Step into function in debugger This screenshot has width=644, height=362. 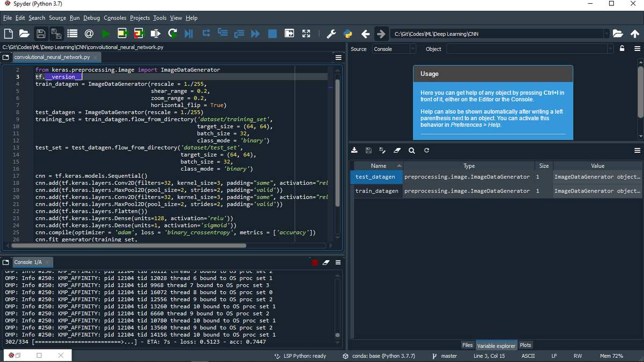pyautogui.click(x=222, y=33)
